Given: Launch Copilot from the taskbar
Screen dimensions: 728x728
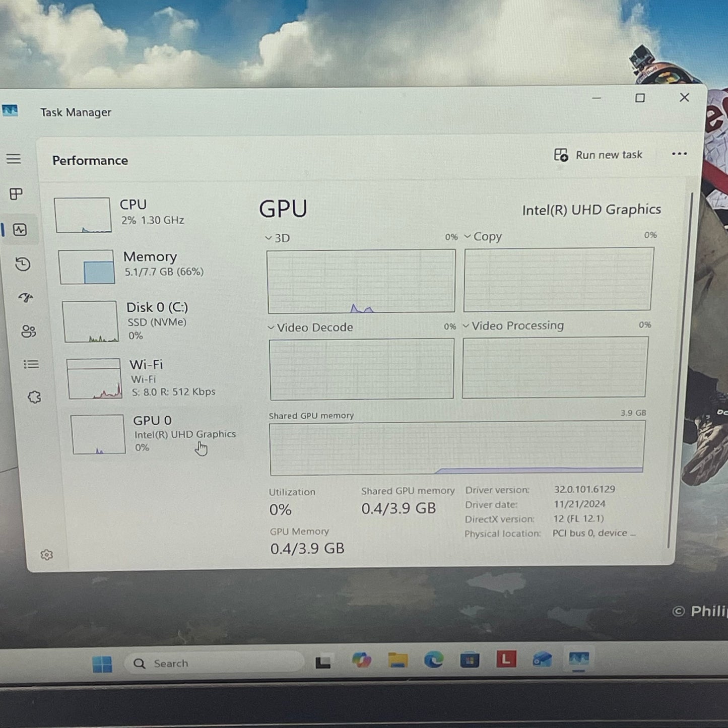Looking at the screenshot, I should click(361, 660).
